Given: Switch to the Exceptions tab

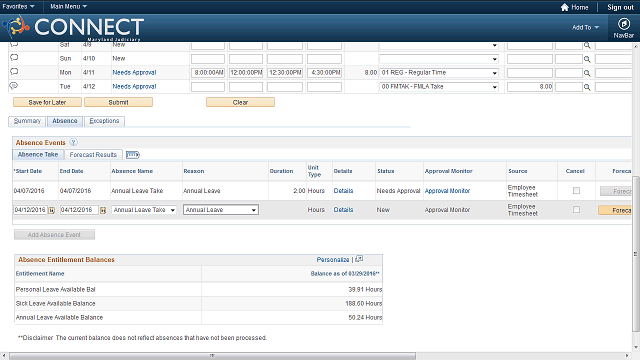Looking at the screenshot, I should pyautogui.click(x=104, y=121).
